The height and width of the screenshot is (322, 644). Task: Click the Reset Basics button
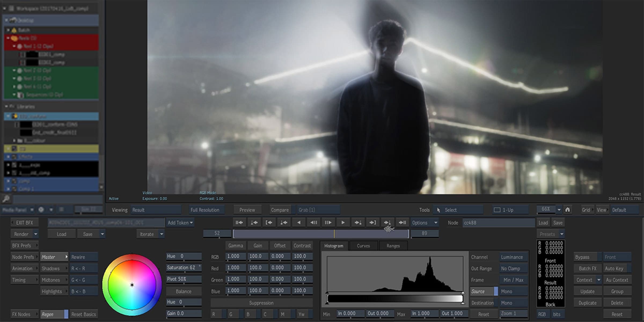click(83, 314)
